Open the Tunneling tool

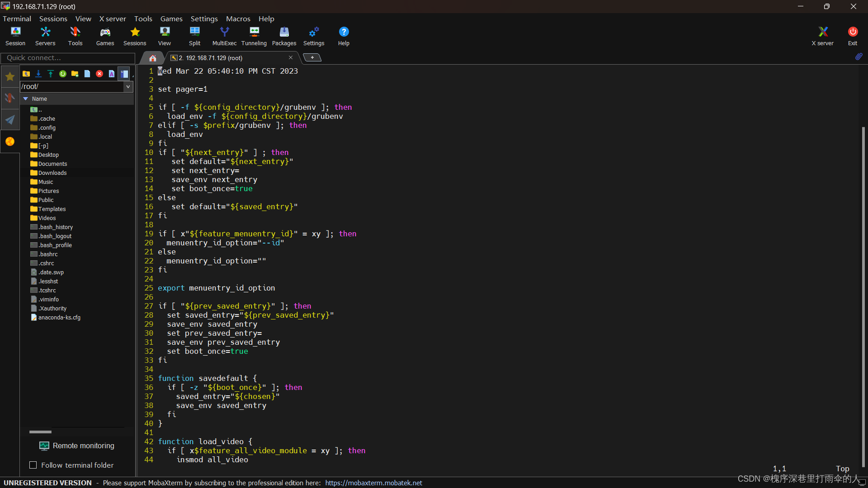coord(254,36)
